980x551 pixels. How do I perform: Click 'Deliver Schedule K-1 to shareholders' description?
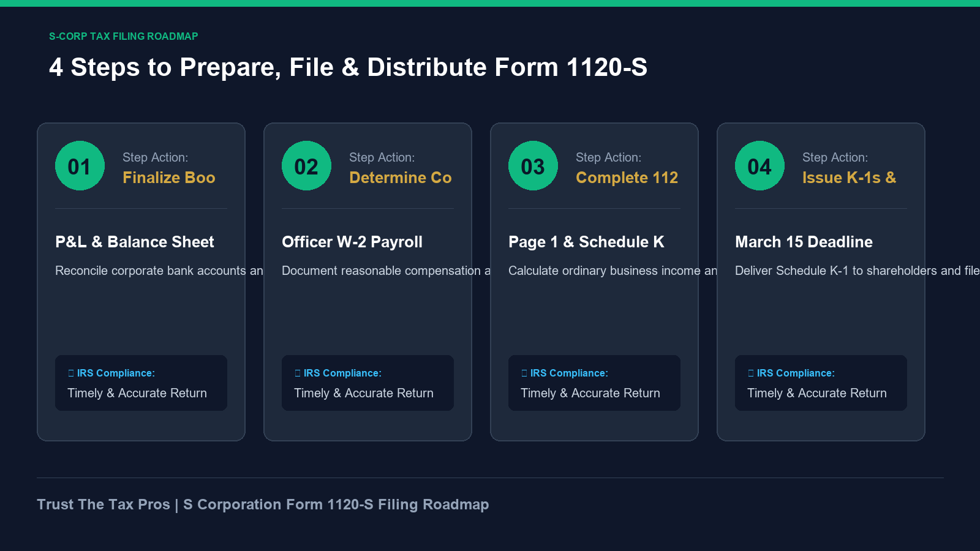point(858,271)
